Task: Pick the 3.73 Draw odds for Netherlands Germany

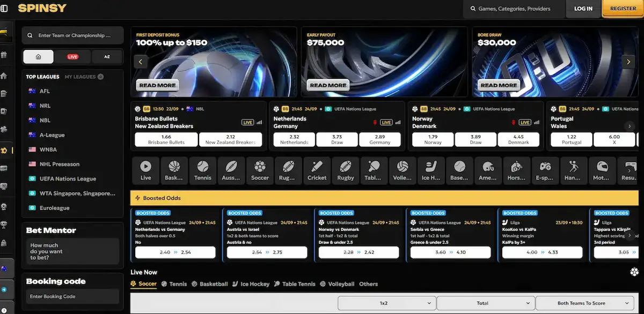Action: pos(337,139)
